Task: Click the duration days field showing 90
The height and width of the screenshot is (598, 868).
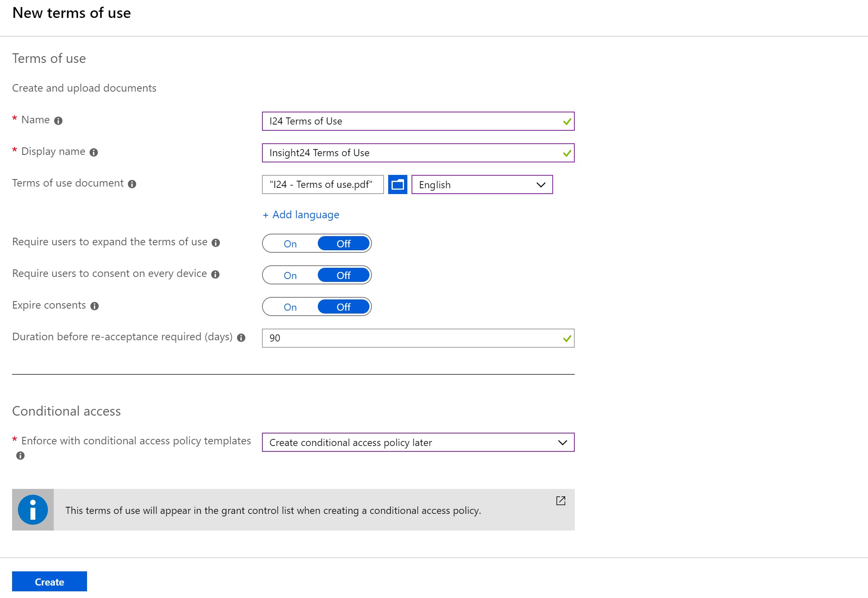Action: pos(418,338)
